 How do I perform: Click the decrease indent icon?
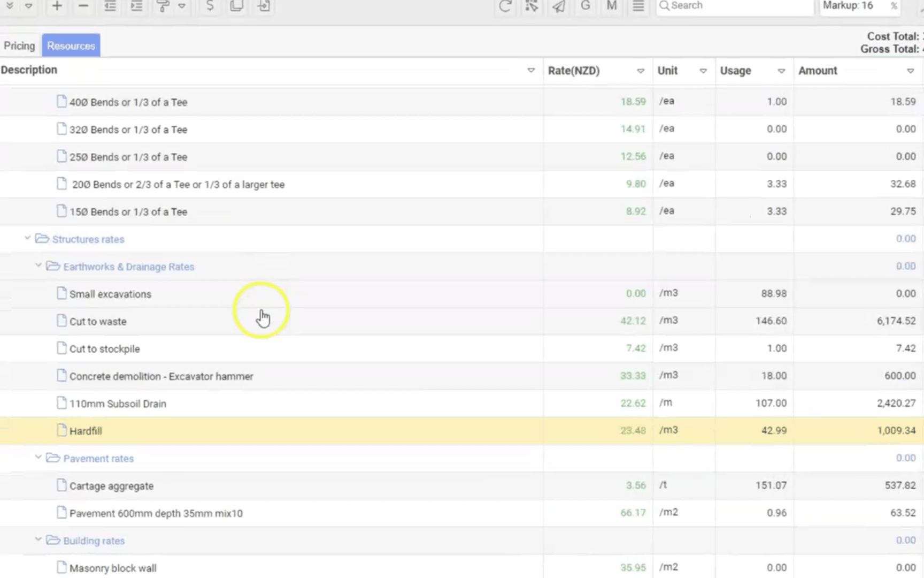[x=110, y=6]
